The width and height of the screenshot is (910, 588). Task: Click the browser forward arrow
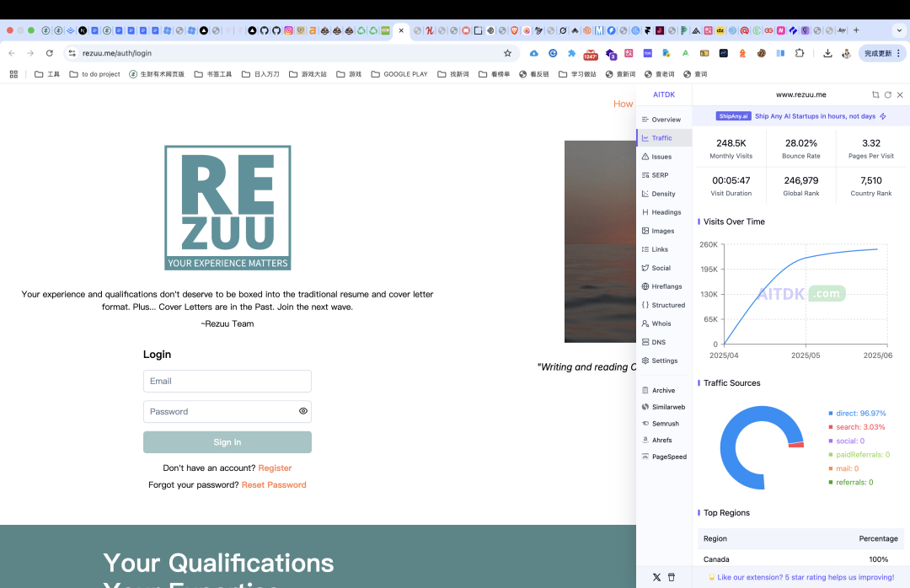click(x=31, y=53)
